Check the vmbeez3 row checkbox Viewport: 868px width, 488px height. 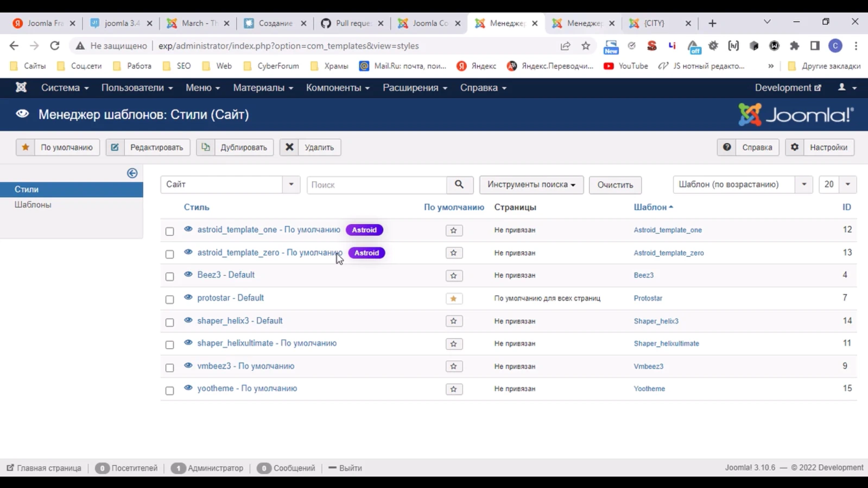point(170,367)
